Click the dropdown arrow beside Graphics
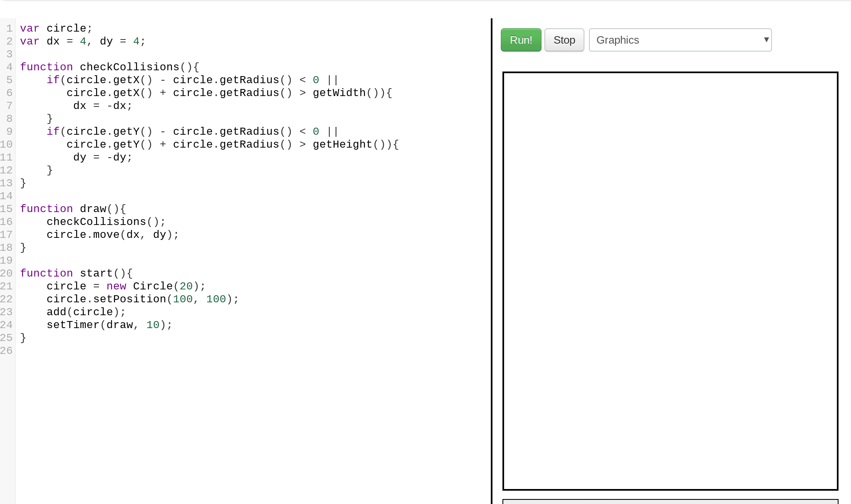 [x=766, y=40]
